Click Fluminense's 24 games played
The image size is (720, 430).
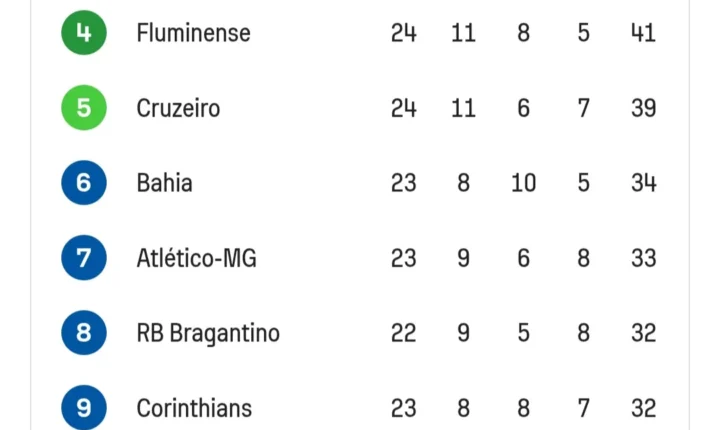(404, 33)
